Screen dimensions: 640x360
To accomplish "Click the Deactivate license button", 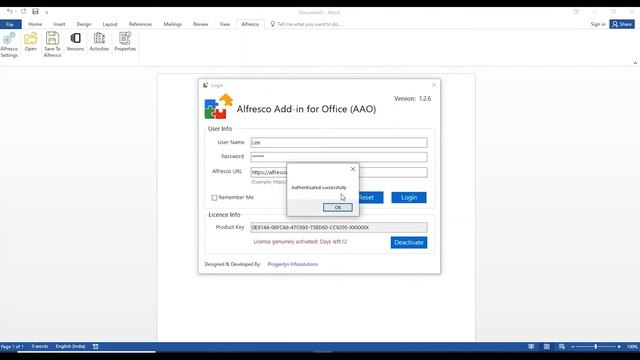I will [409, 242].
